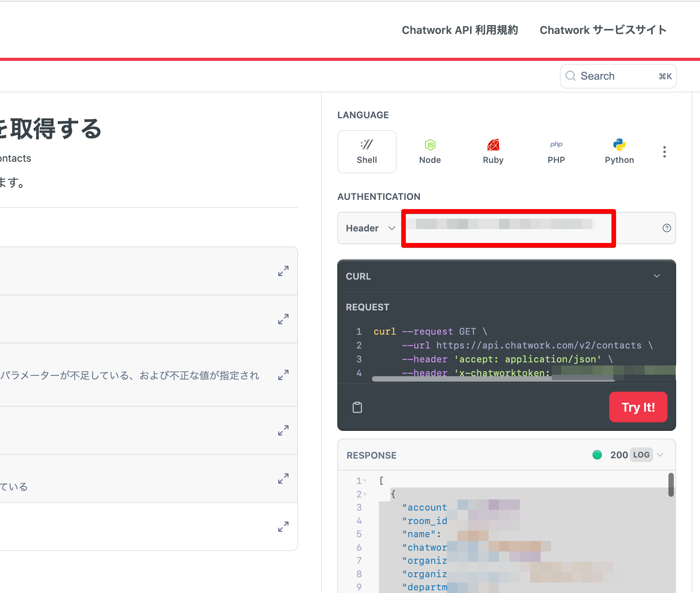Open more languages three-dot menu
700x593 pixels.
(664, 152)
